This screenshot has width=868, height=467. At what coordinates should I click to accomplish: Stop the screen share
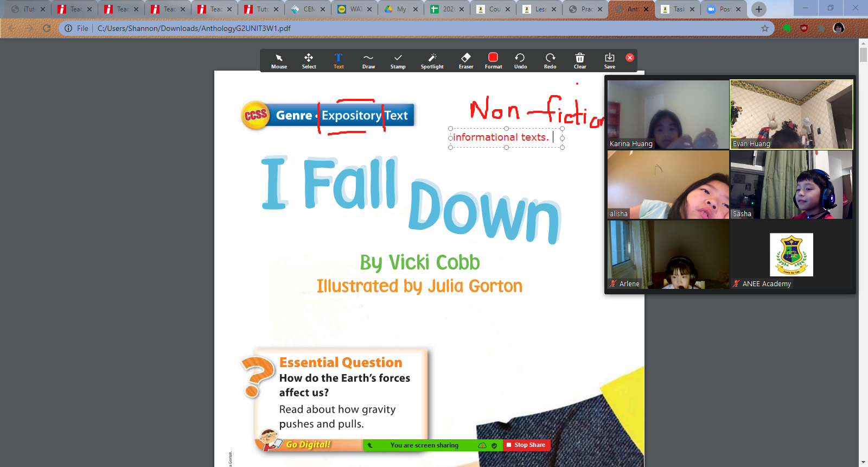pyautogui.click(x=526, y=445)
